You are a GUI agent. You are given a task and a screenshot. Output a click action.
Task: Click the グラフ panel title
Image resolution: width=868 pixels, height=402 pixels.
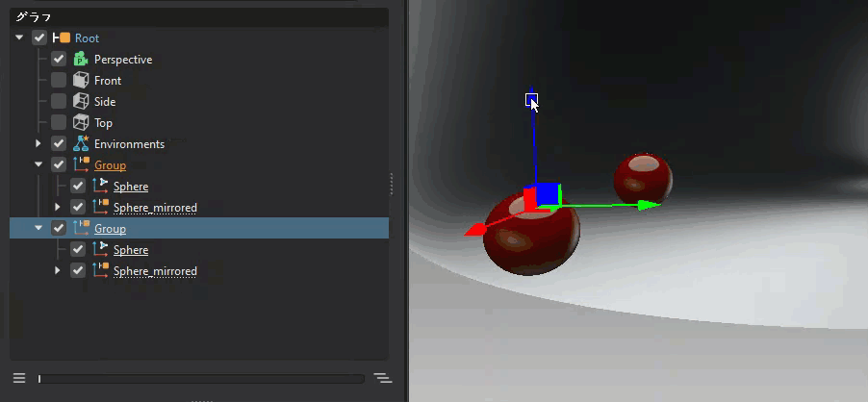(34, 17)
